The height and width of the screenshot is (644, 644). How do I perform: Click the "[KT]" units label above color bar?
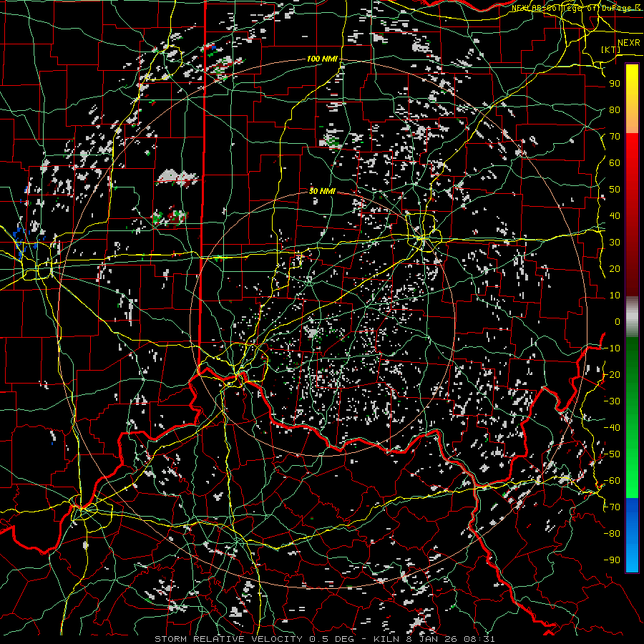[x=611, y=49]
